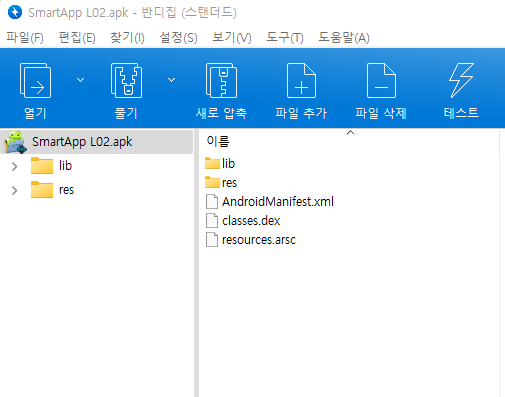Click the AndroidManifest.xml file icon
This screenshot has height=397, width=505.
click(212, 202)
